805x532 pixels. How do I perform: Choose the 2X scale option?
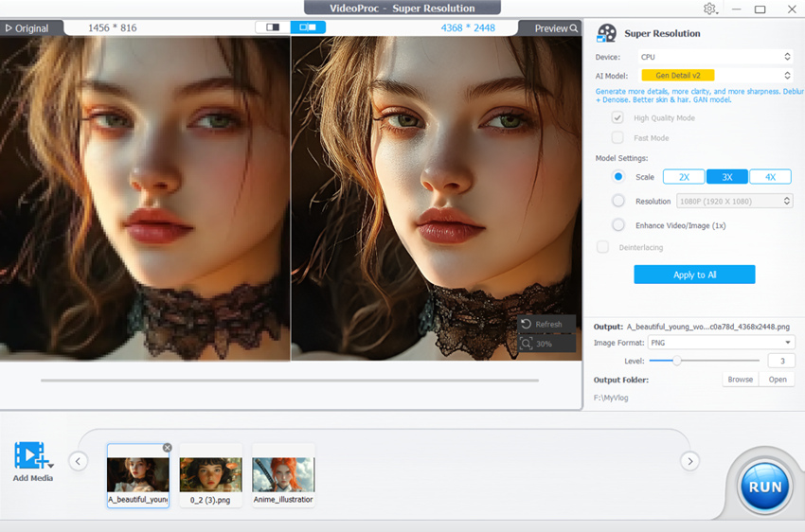tap(683, 177)
